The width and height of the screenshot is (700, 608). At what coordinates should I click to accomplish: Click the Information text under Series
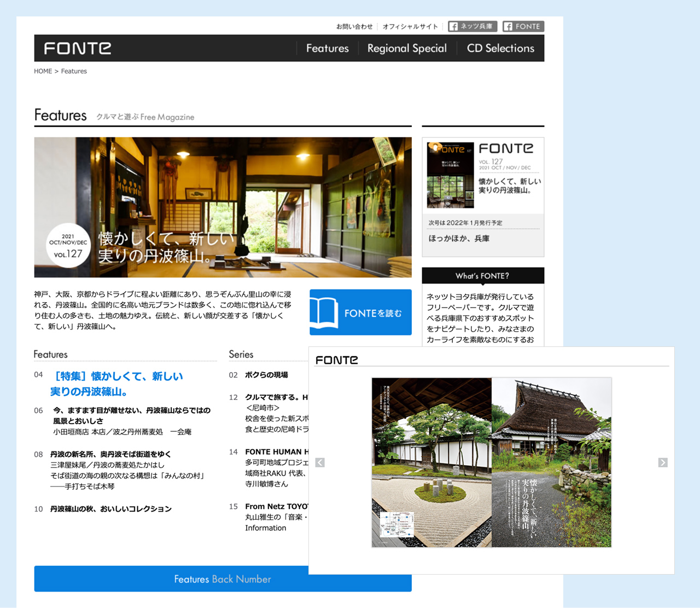[x=265, y=528]
